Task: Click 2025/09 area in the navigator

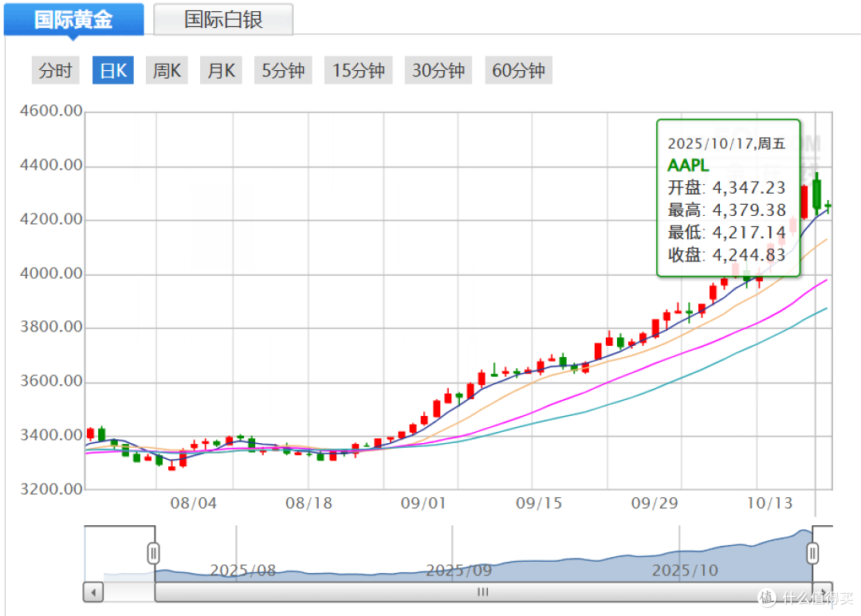Action: tap(458, 571)
